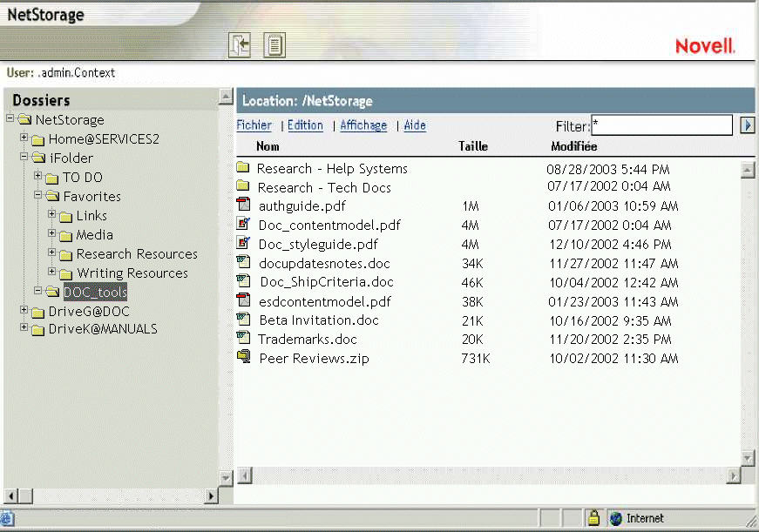Screen dimensions: 759x532
Task: Click the Home@SERVICES2 folder icon
Action: 38,140
